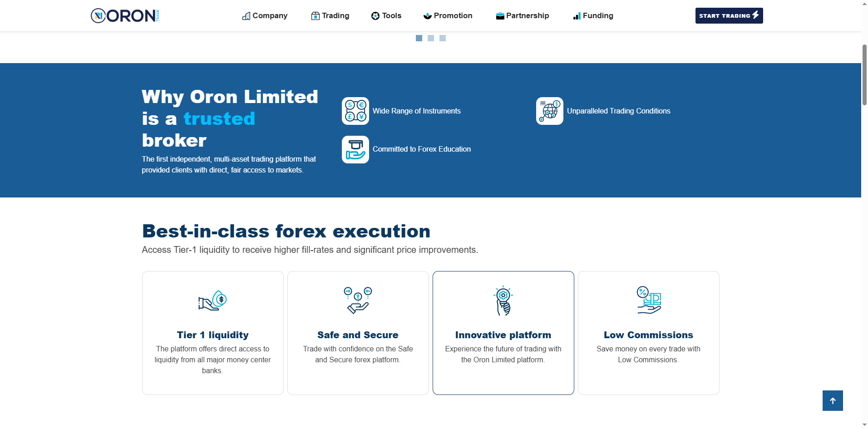Click the page vertical scrollbar thumb
Screen dimensions: 868x429
pos(864,75)
